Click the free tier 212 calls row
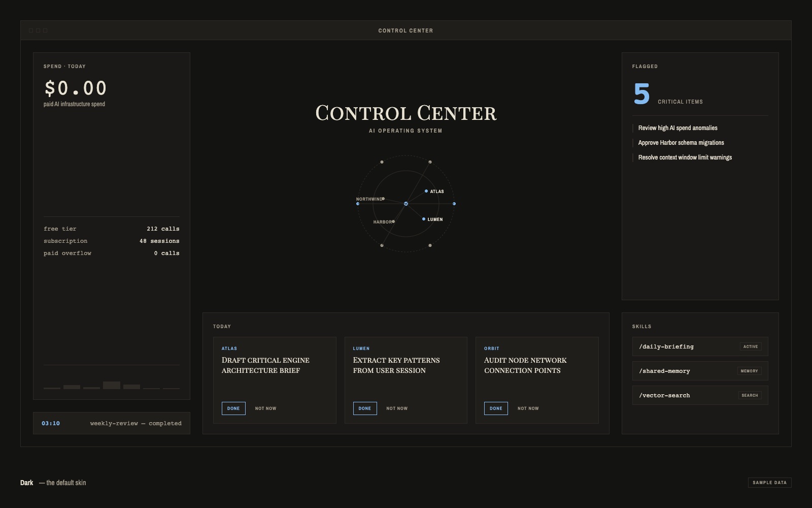 112,229
